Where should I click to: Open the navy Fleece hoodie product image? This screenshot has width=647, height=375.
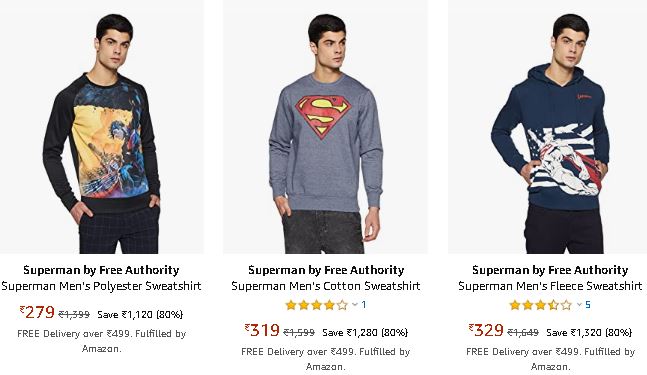click(548, 127)
